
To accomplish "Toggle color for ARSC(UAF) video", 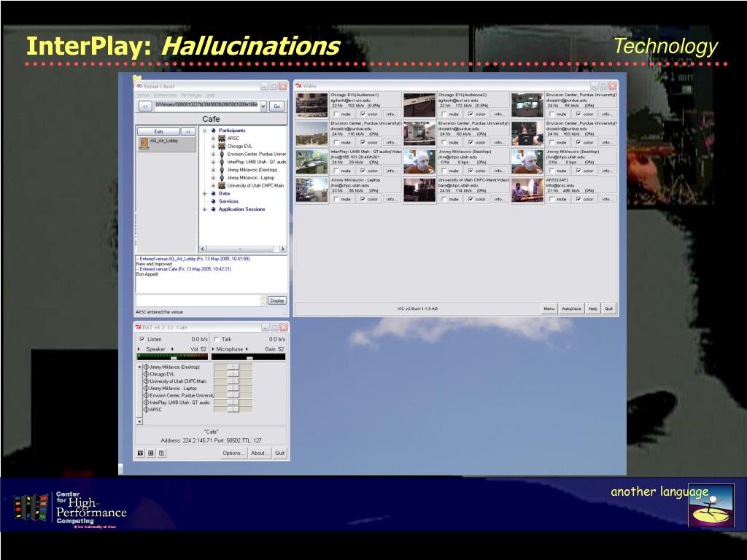I will click(x=578, y=199).
